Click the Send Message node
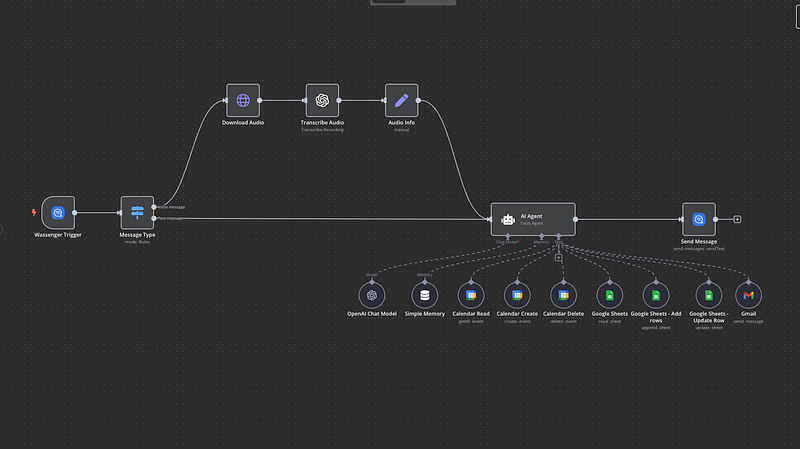800x449 pixels. point(699,219)
